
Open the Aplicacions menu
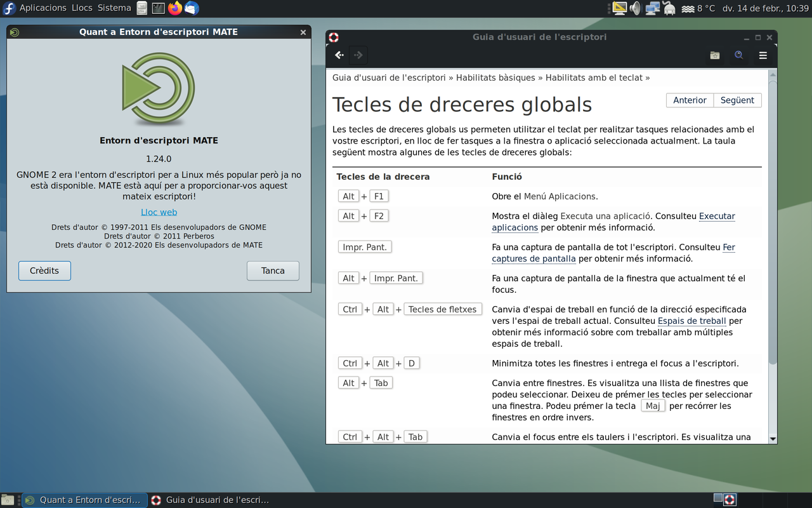43,8
